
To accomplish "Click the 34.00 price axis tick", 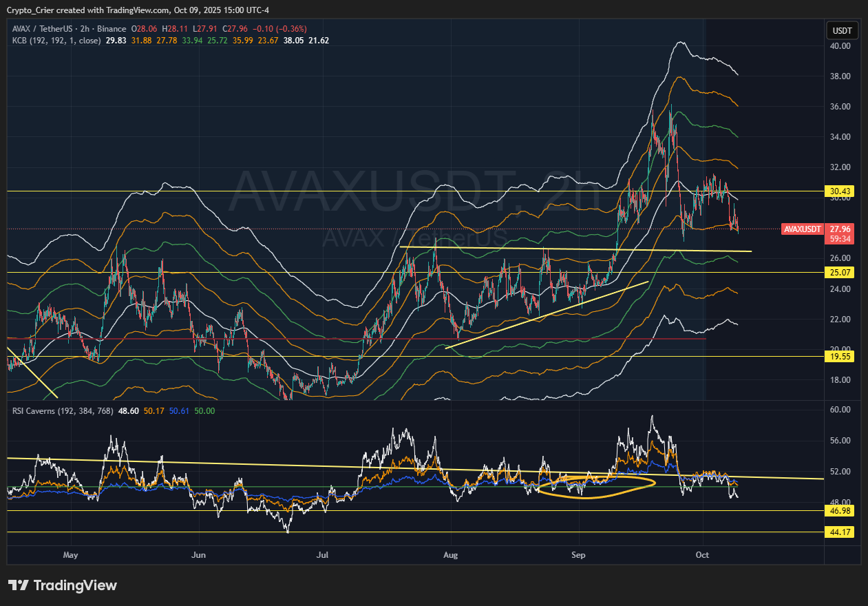I will [x=840, y=137].
